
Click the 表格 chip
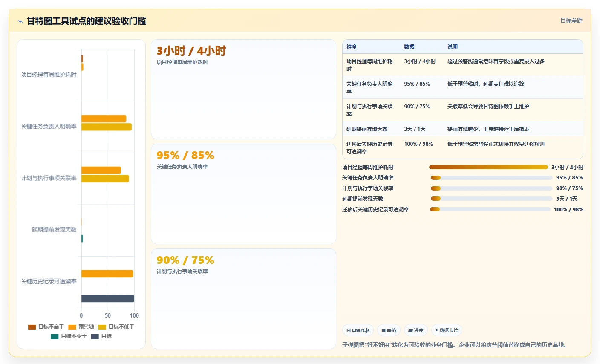point(389,330)
